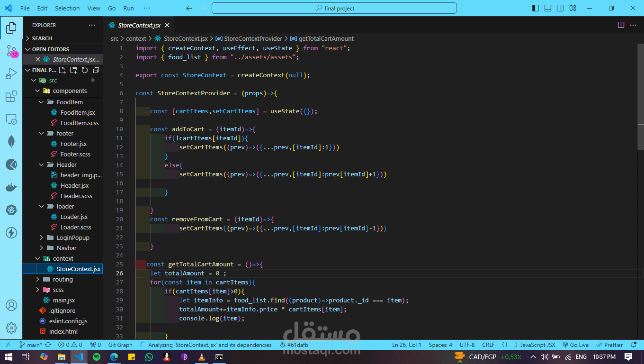Viewport: 644px width, 364px height.
Task: Open the Run and Debug view
Action: point(11,74)
